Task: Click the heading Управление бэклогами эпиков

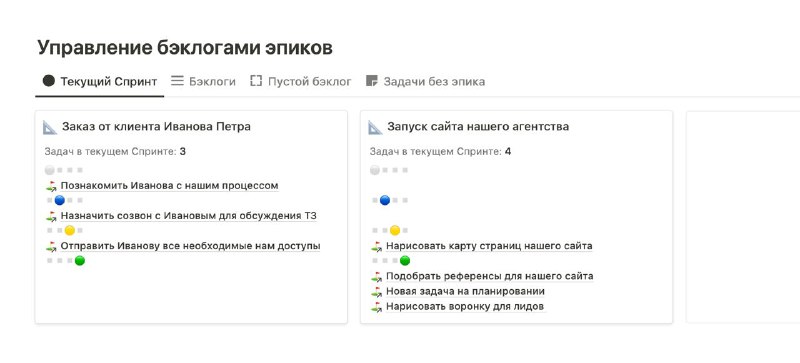Action: (185, 48)
